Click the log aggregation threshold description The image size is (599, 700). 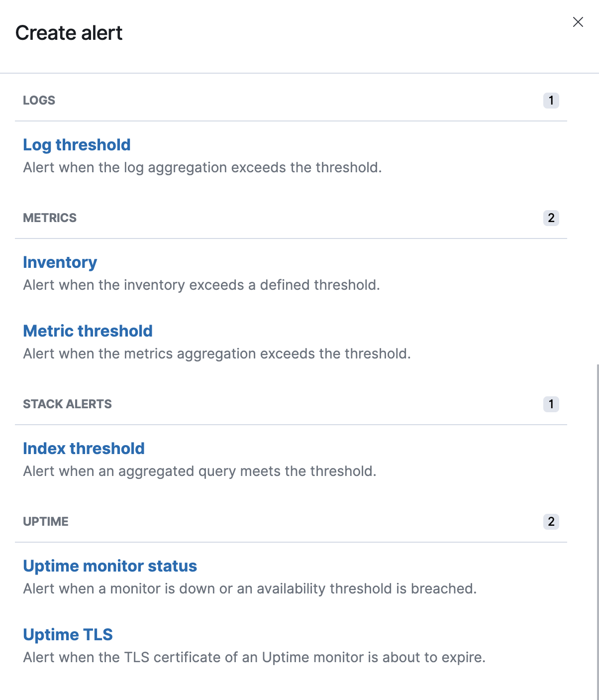point(202,168)
